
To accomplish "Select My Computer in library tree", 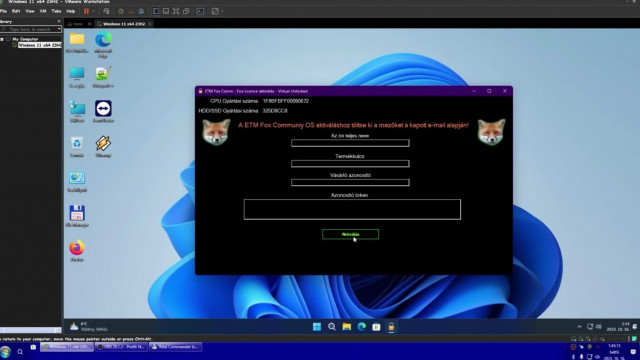I will 25,39.
